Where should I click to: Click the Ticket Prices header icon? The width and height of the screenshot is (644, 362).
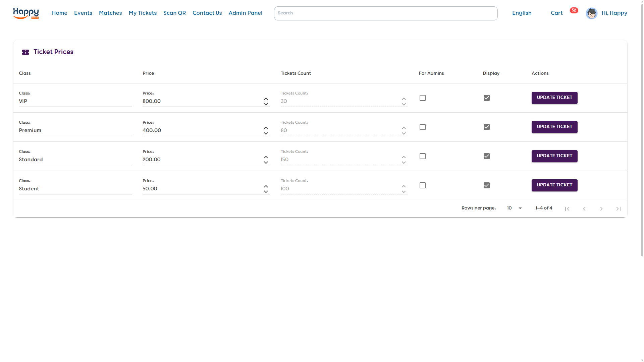click(25, 52)
